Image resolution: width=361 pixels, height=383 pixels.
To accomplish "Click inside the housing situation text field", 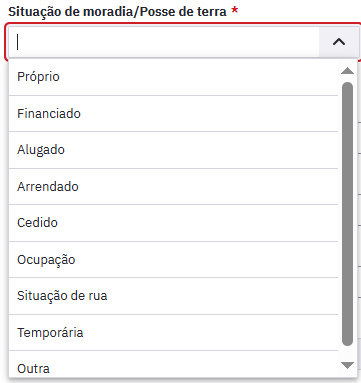I will click(x=164, y=42).
